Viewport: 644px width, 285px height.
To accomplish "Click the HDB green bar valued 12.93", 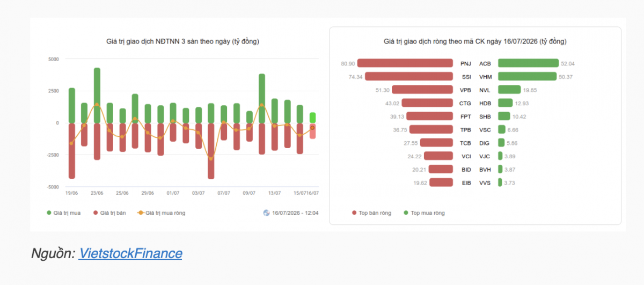I will [x=506, y=103].
